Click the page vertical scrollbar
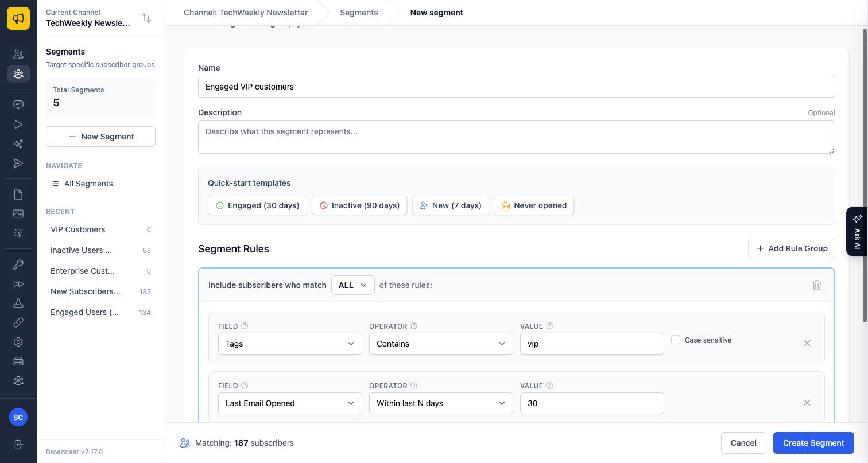868x463 pixels. pyautogui.click(x=865, y=175)
